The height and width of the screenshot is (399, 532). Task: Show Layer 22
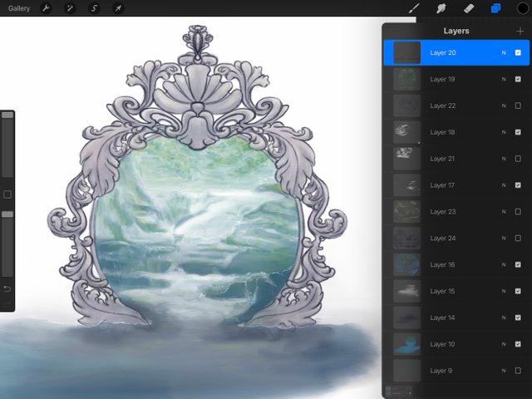pyautogui.click(x=518, y=106)
